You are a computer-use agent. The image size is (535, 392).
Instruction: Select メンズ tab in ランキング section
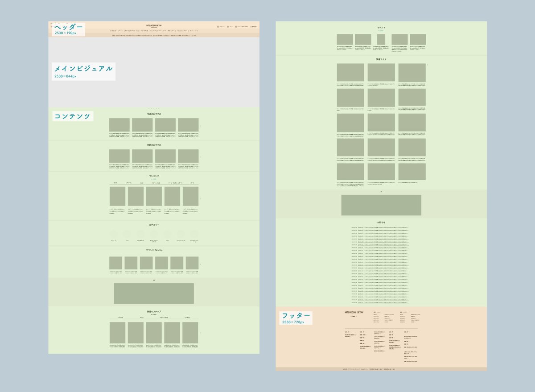(x=141, y=183)
